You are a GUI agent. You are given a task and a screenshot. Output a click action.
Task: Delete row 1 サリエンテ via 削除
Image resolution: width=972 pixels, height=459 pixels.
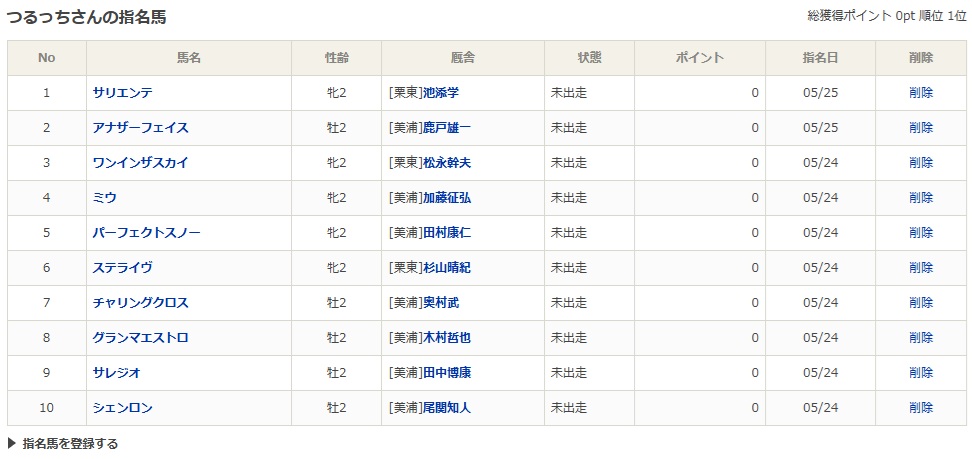[x=921, y=93]
